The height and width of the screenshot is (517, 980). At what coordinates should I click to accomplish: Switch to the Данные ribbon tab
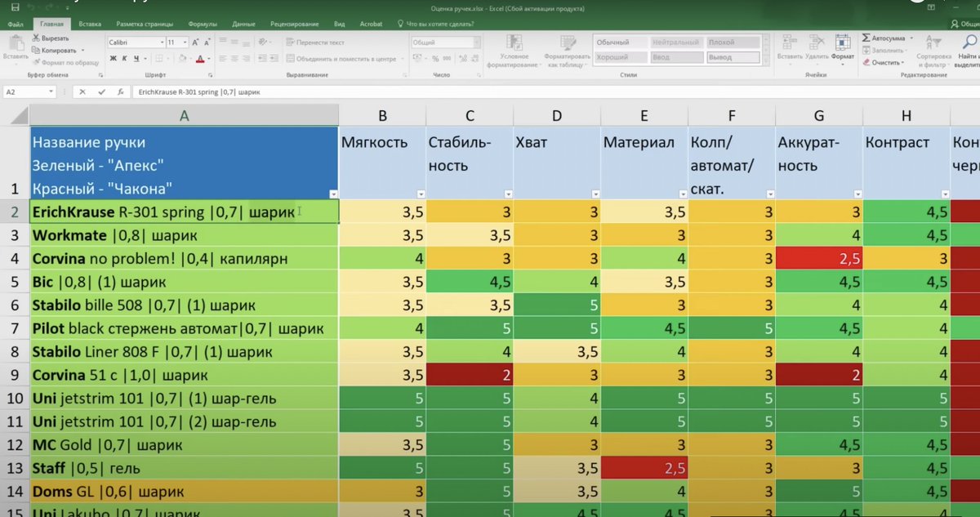coord(243,25)
